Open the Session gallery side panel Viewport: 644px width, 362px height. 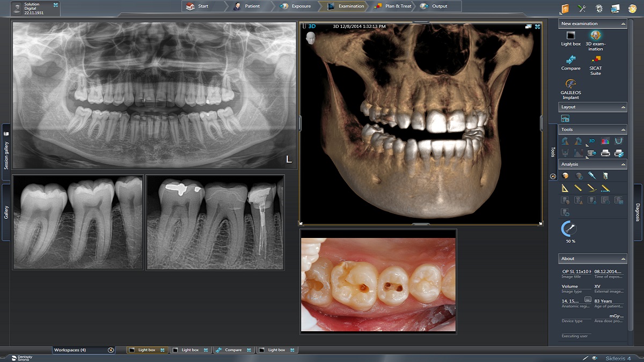pyautogui.click(x=6, y=150)
